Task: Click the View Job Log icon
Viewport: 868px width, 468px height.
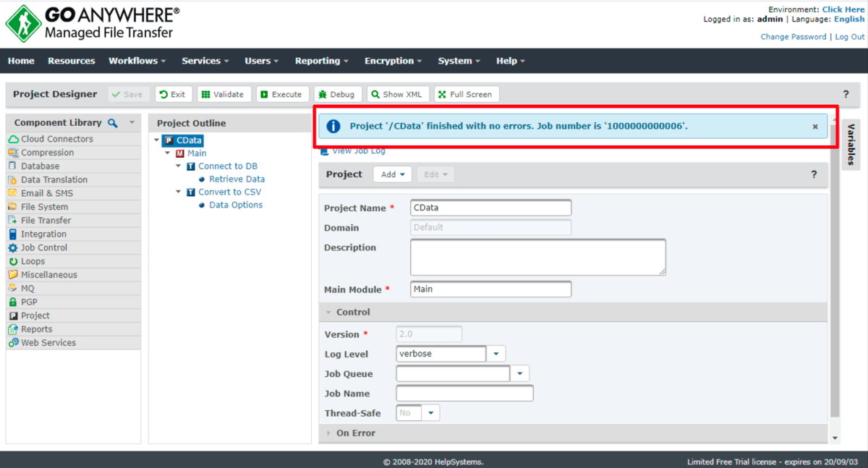Action: [x=325, y=152]
